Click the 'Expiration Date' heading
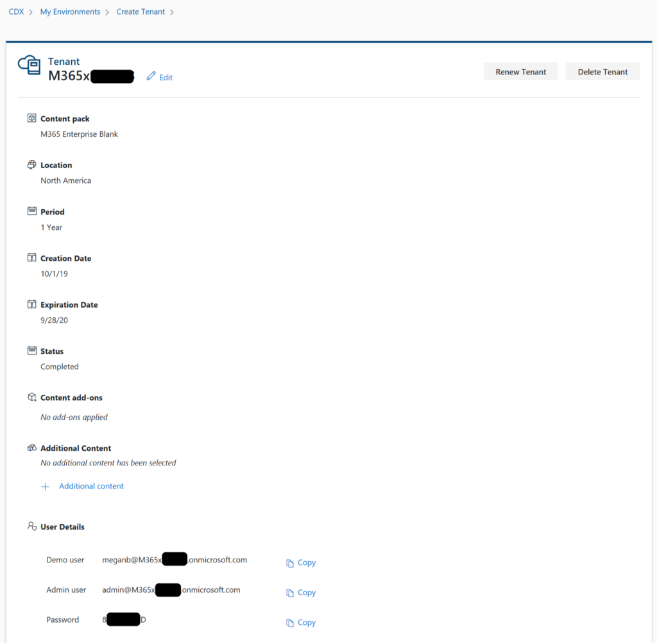 point(69,305)
